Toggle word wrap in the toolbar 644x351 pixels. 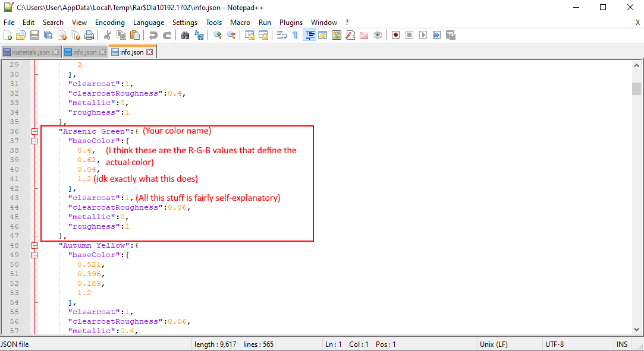pos(282,35)
